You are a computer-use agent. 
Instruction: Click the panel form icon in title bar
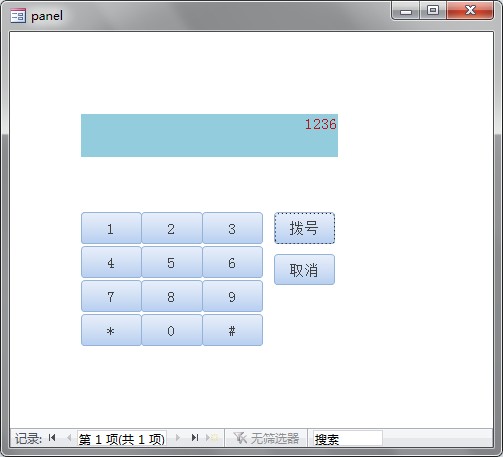tap(18, 16)
